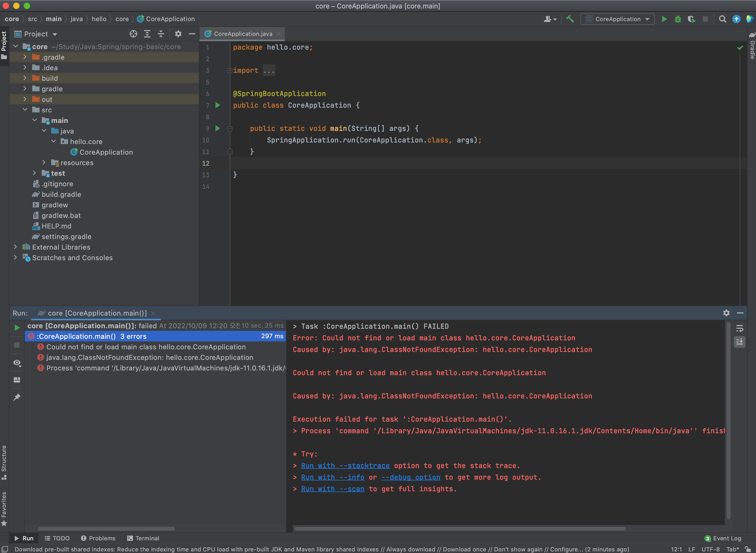Click the green inspection checkmark in editor
This screenshot has width=756, height=553.
pyautogui.click(x=740, y=47)
